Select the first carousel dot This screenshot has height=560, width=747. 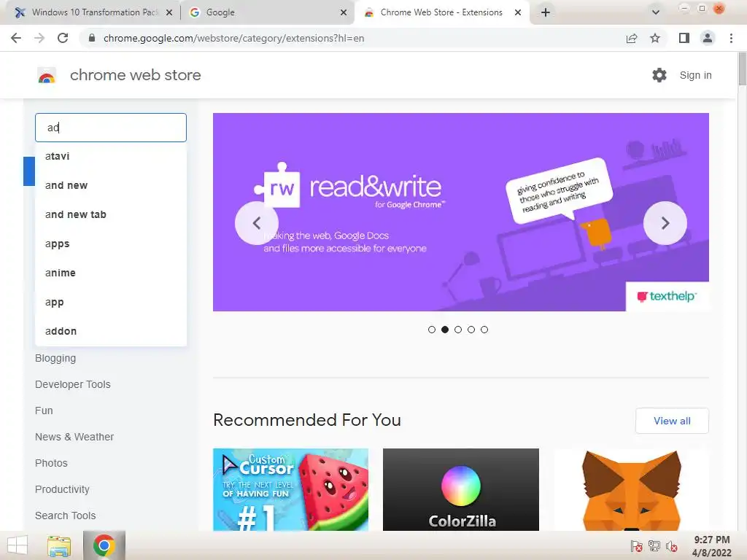pos(432,330)
